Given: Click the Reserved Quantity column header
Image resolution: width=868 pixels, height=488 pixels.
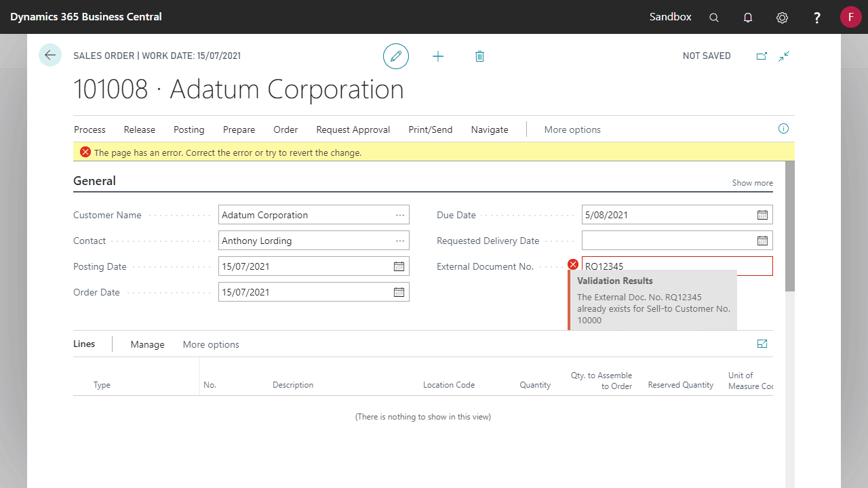Looking at the screenshot, I should (x=681, y=385).
